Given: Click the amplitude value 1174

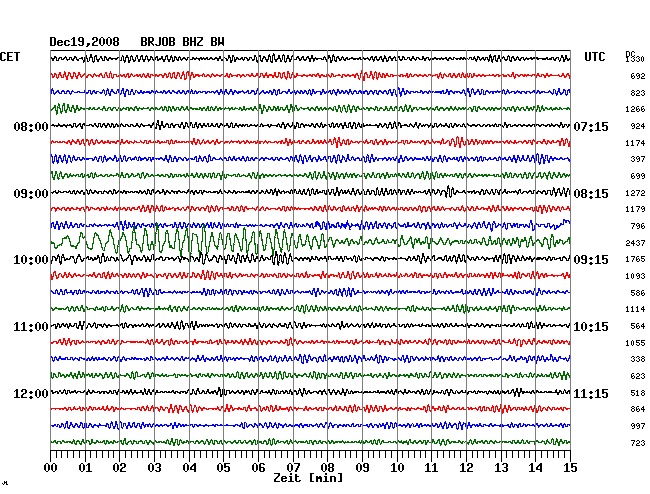Looking at the screenshot, I should tap(635, 143).
